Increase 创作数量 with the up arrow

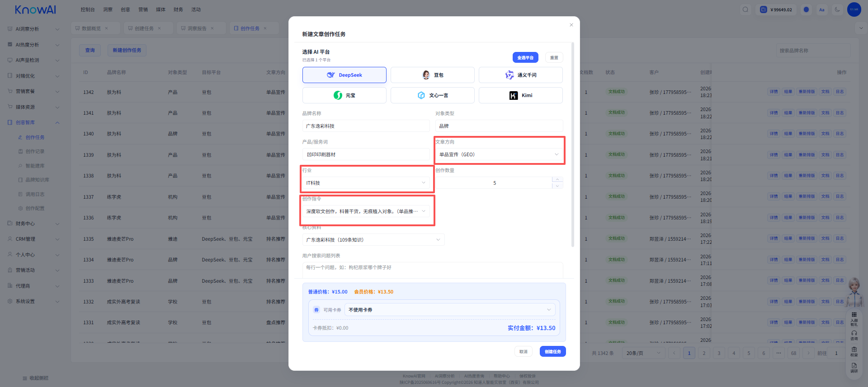(557, 180)
